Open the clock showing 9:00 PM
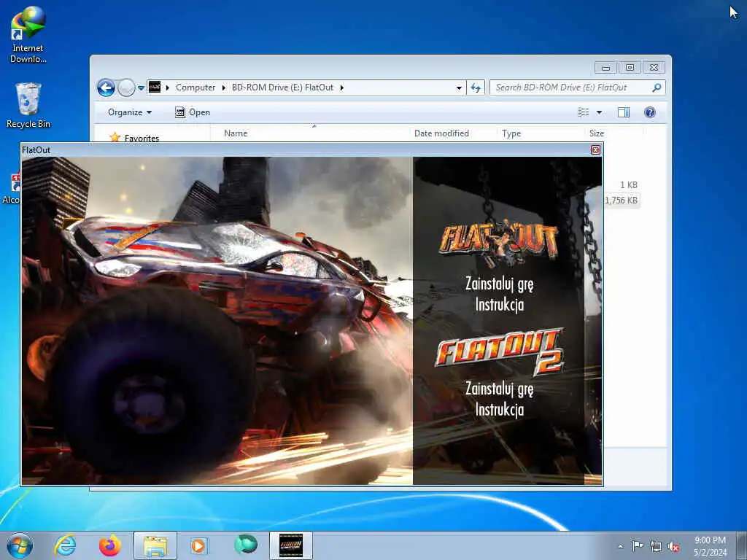Viewport: 747px width, 560px height. tap(710, 546)
